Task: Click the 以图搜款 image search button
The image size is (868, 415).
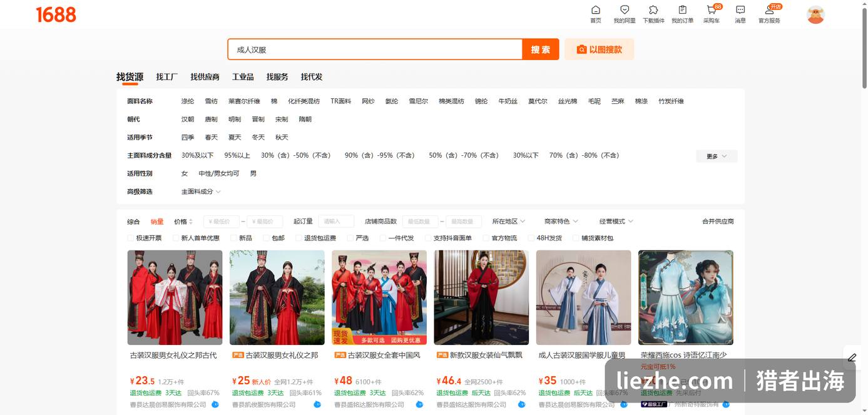Action: (599, 49)
